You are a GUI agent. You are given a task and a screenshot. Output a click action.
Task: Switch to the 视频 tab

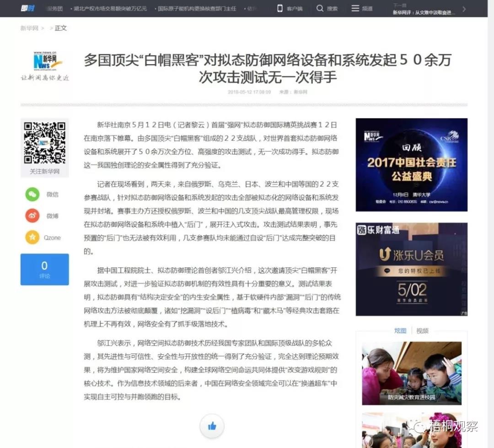coord(422,330)
